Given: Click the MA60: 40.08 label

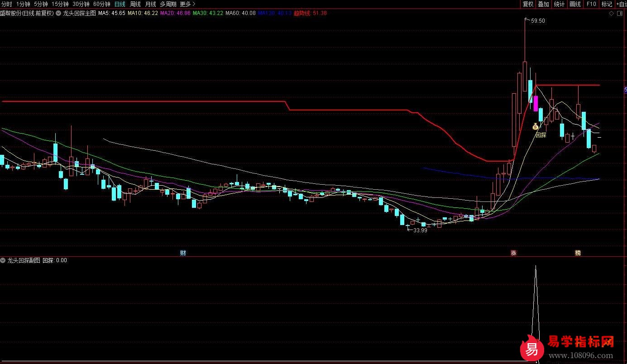Looking at the screenshot, I should (240, 13).
